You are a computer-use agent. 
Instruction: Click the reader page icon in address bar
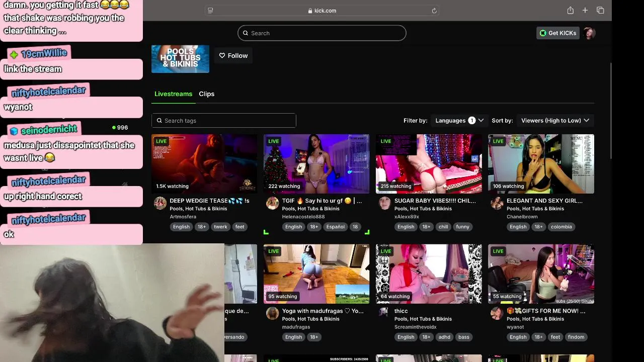(x=210, y=11)
